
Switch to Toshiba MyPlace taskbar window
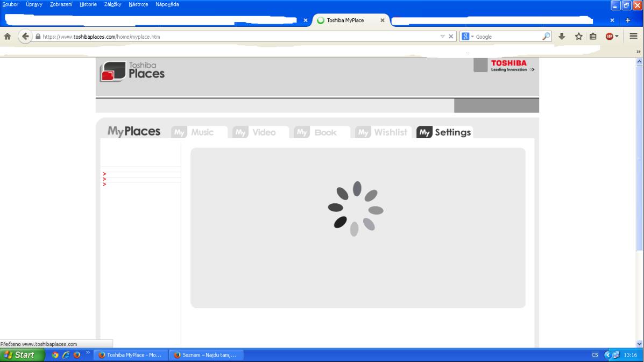coord(131,355)
